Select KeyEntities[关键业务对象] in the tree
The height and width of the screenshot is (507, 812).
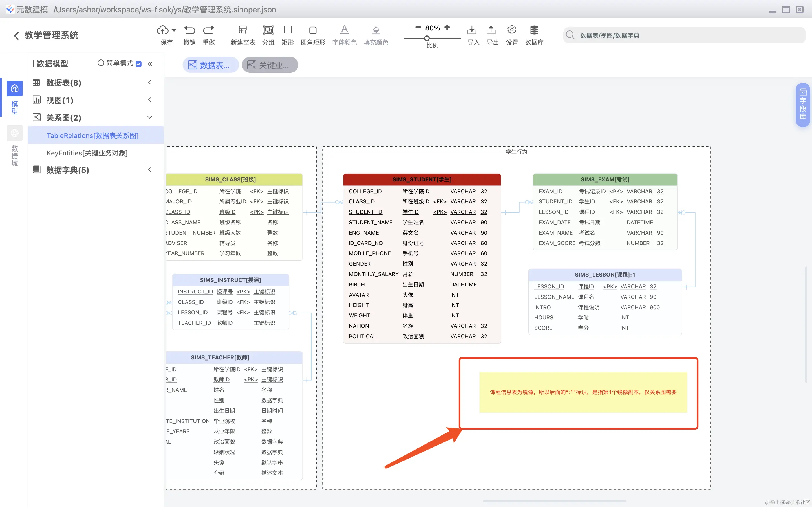pos(87,153)
